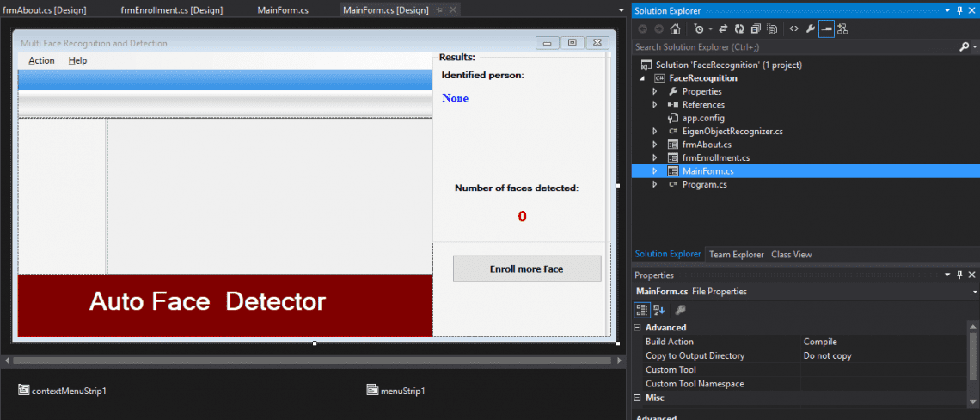Collapse the Advanced property category
This screenshot has height=420, width=980.
point(637,328)
